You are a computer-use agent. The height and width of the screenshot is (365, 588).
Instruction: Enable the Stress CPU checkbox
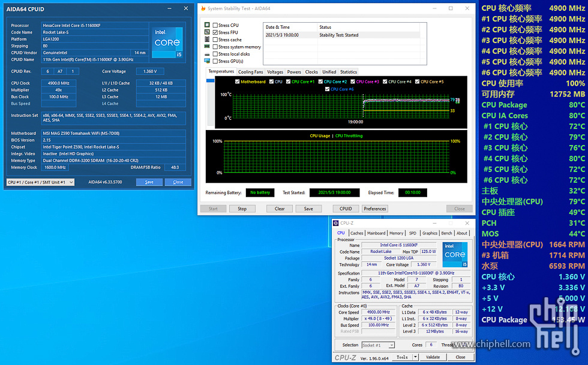click(x=215, y=25)
